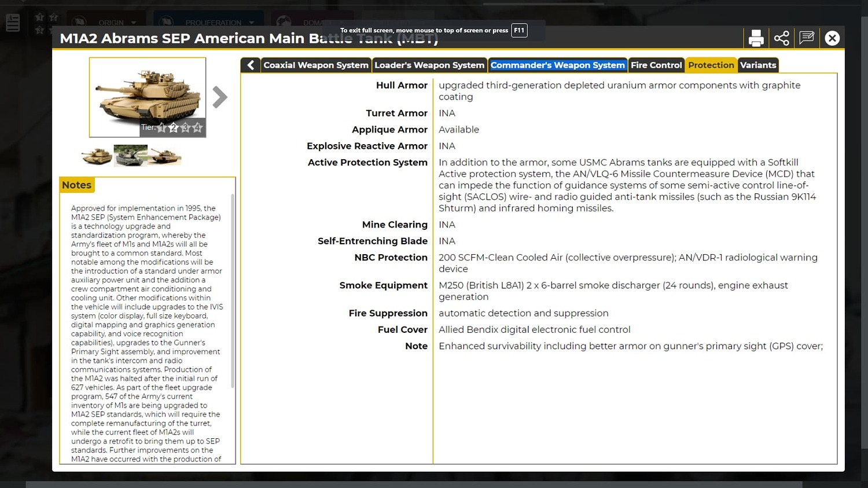Screen dimensions: 868x488
Task: Close the M1A2 Abrams details dialog
Action: (x=832, y=38)
